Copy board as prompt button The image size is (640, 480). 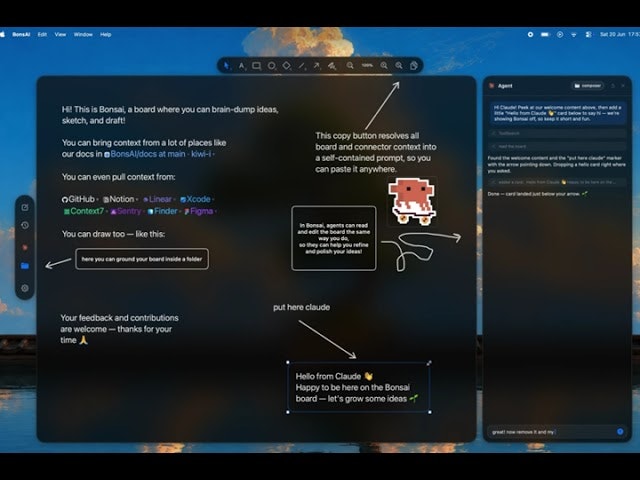413,65
